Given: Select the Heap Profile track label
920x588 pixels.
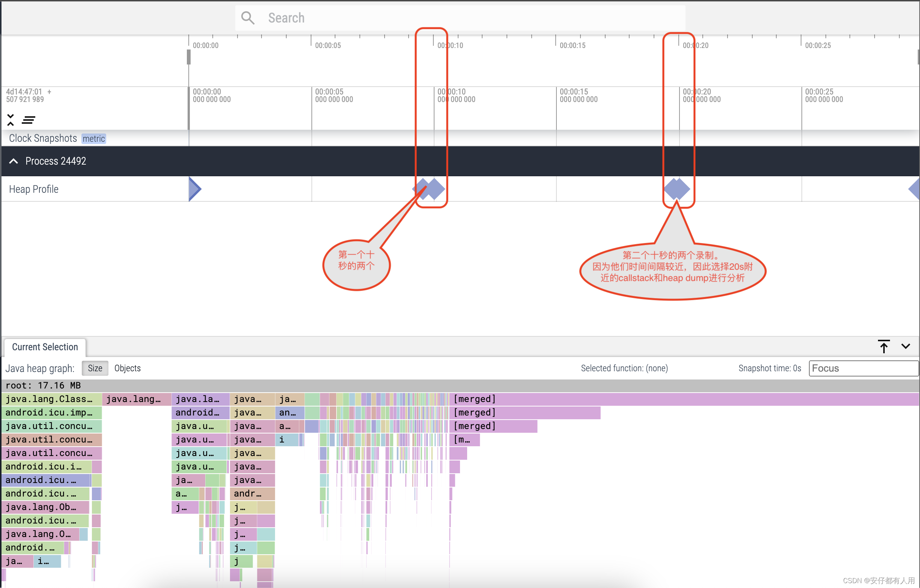Looking at the screenshot, I should (x=34, y=189).
